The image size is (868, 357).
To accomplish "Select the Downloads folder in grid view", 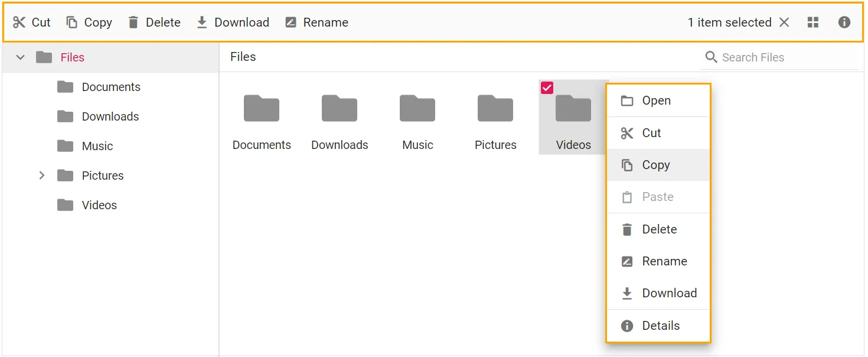I will click(340, 117).
